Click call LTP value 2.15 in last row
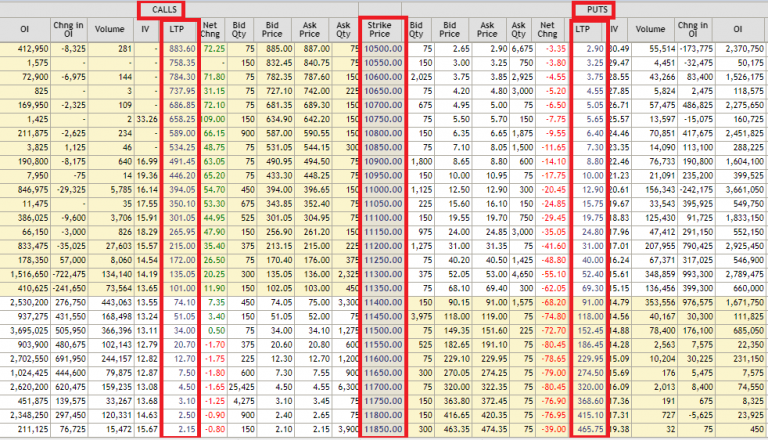 coord(187,430)
